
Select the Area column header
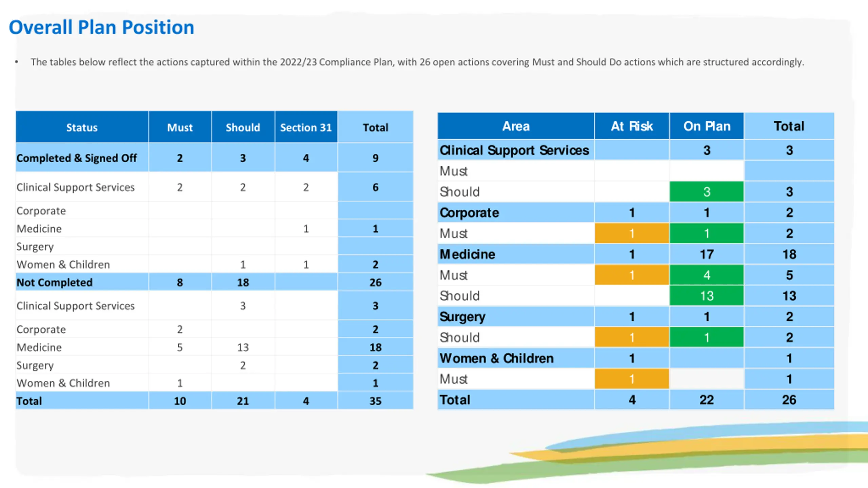pyautogui.click(x=516, y=126)
